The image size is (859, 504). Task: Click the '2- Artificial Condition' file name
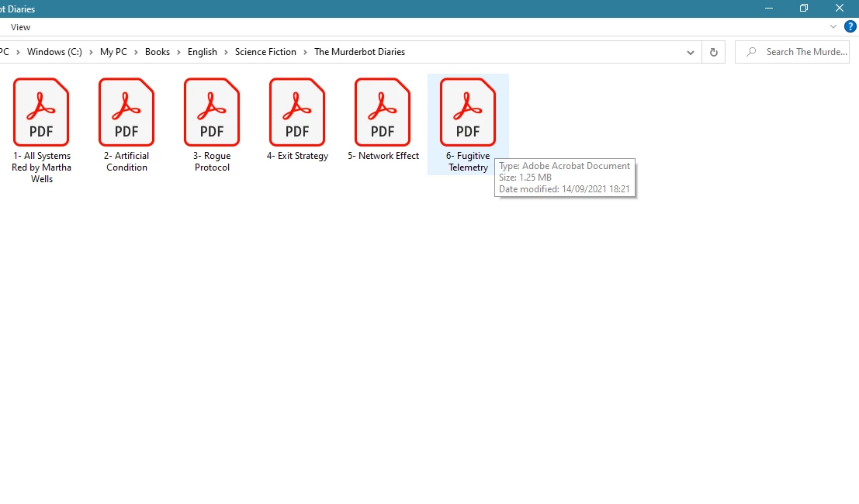(x=126, y=161)
